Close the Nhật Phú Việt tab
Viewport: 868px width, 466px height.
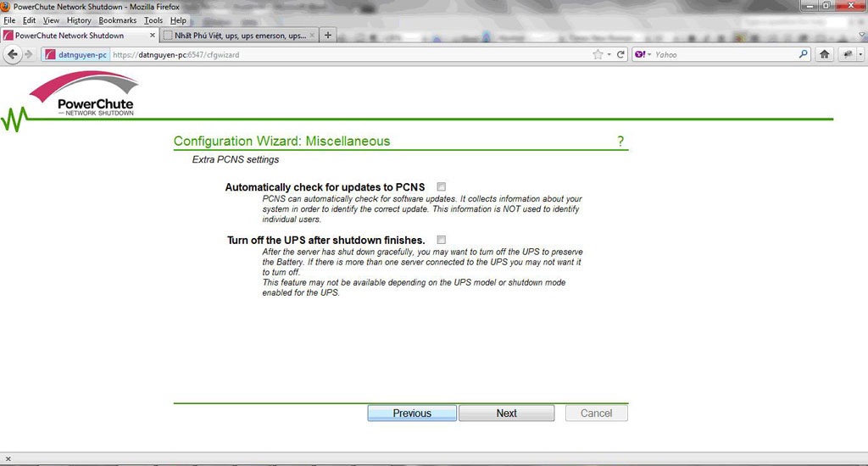(312, 35)
